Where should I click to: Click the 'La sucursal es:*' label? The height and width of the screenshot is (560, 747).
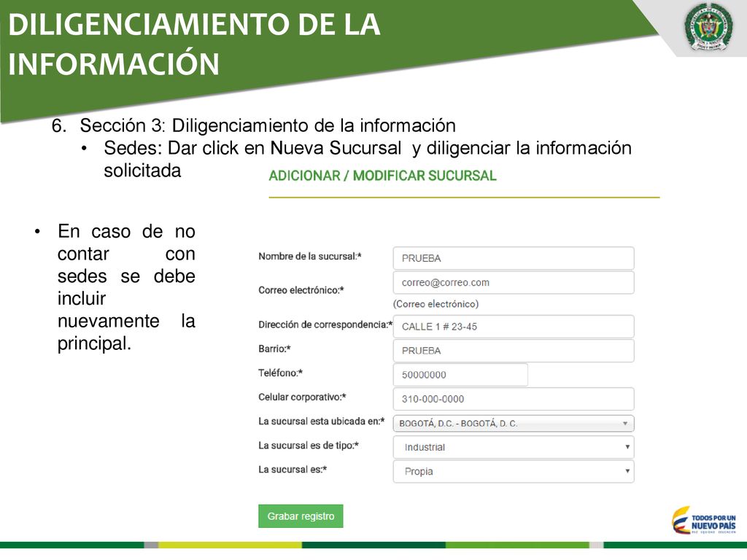coord(293,470)
